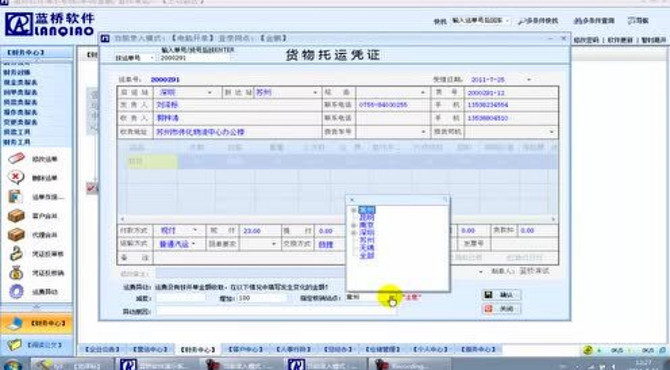Click the grid's horizontal scrollbar left arrow
This screenshot has width=670, height=370.
tap(122, 219)
